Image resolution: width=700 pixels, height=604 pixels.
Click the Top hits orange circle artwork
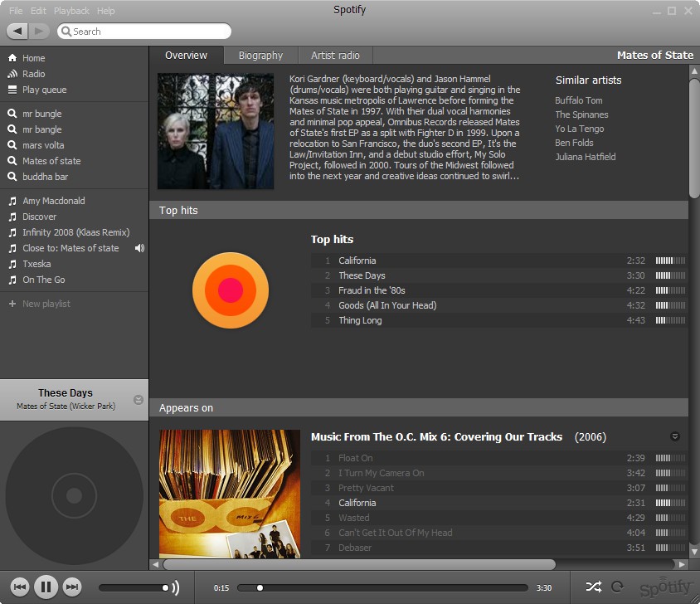click(231, 290)
